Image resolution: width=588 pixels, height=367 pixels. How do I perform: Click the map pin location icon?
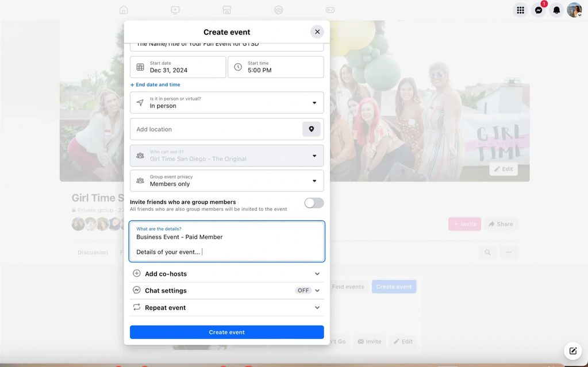coord(311,129)
